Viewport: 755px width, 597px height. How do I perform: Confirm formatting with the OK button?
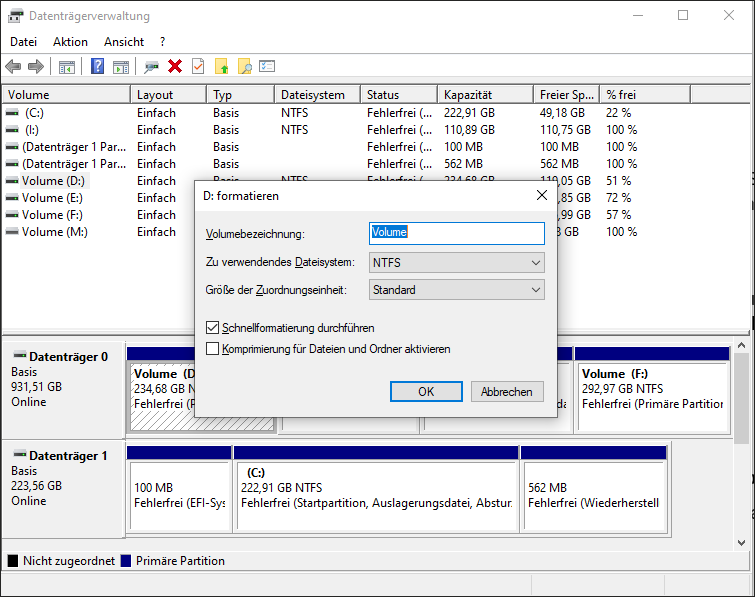[x=426, y=391]
